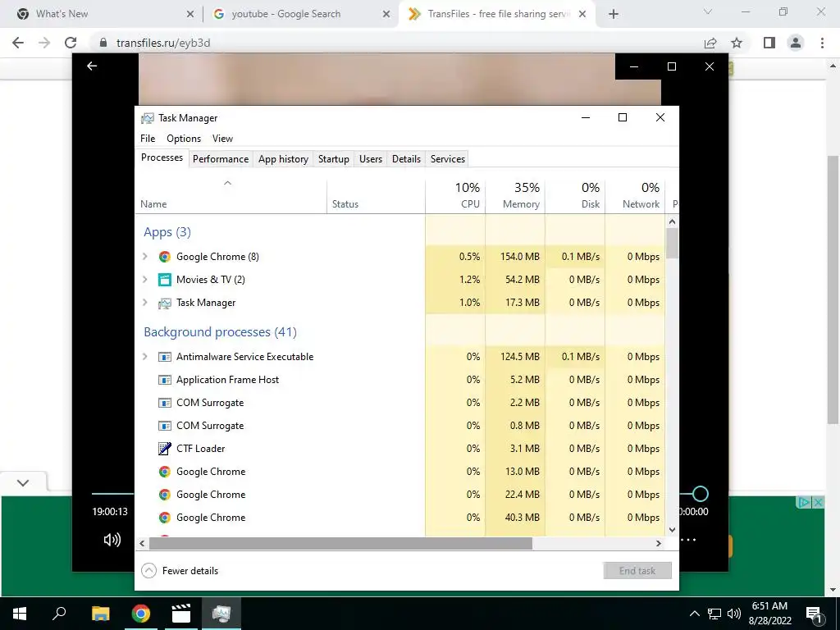Screen dimensions: 840x630
Task: Click the Application Frame Host process icon
Action: tap(164, 380)
